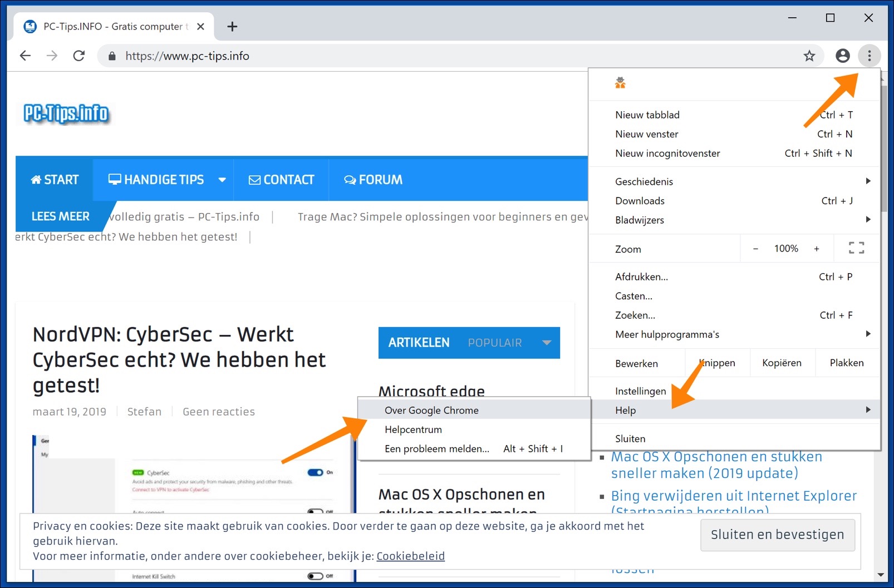Expand the Bladwijzers submenu

tap(734, 220)
